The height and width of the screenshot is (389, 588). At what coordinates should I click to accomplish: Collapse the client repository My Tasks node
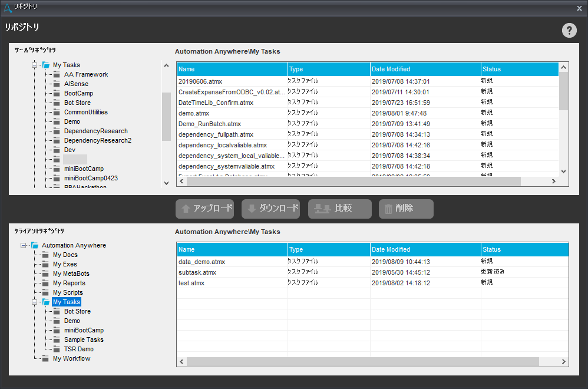pyautogui.click(x=35, y=302)
